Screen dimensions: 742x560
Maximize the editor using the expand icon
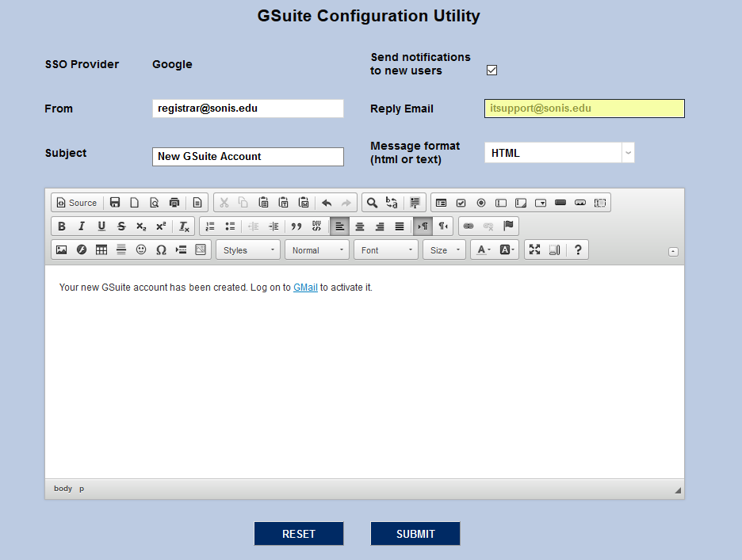534,250
